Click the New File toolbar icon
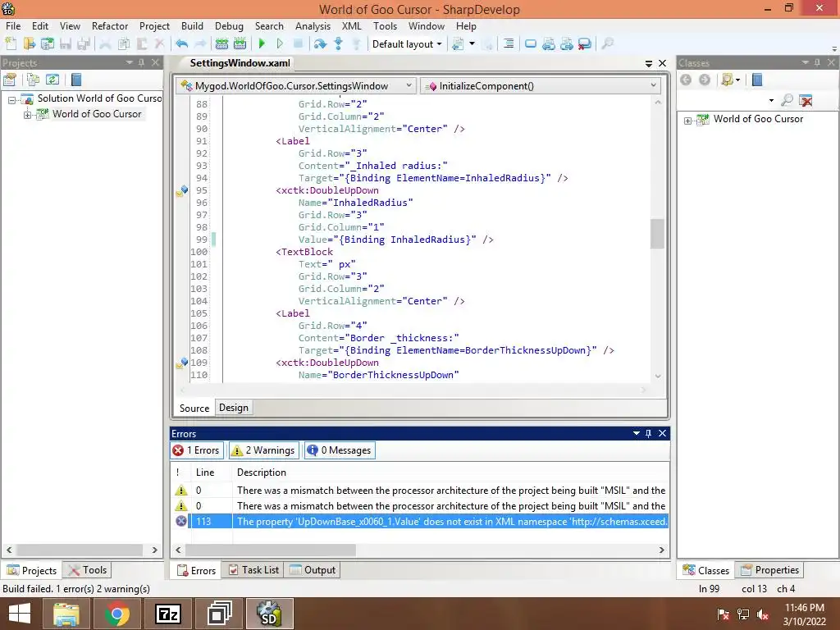 click(x=11, y=44)
